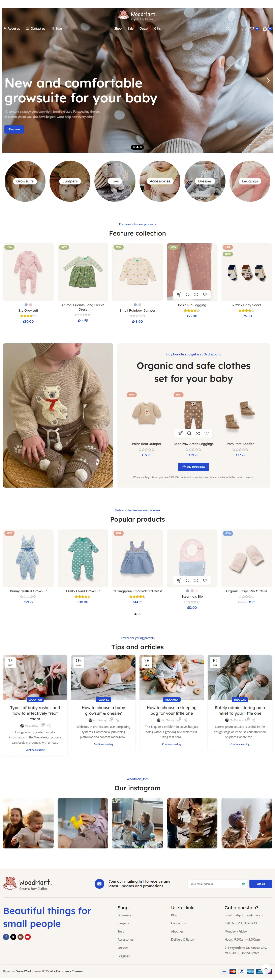The height and width of the screenshot is (980, 275).
Task: Compare Bear Paw Arctic Leggings icon
Action: (198, 433)
